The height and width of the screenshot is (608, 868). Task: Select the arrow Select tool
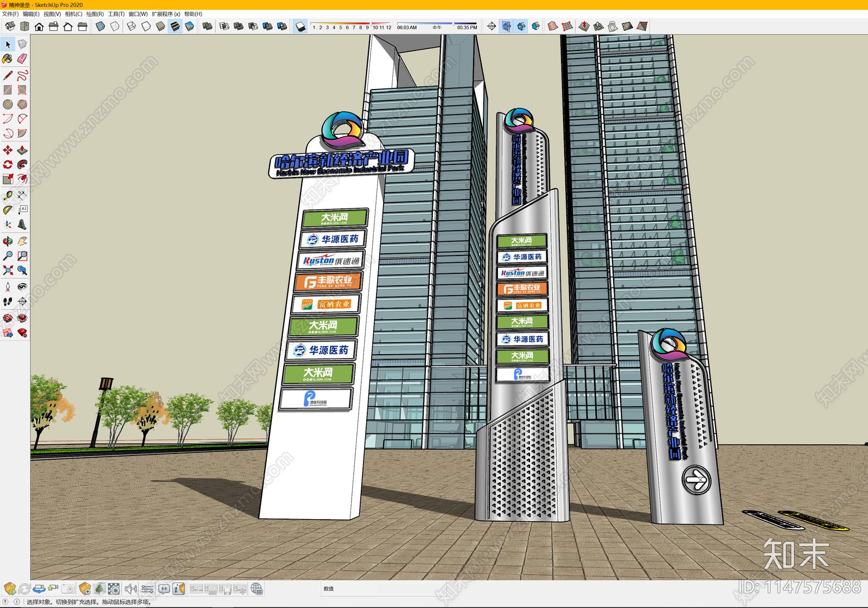8,44
